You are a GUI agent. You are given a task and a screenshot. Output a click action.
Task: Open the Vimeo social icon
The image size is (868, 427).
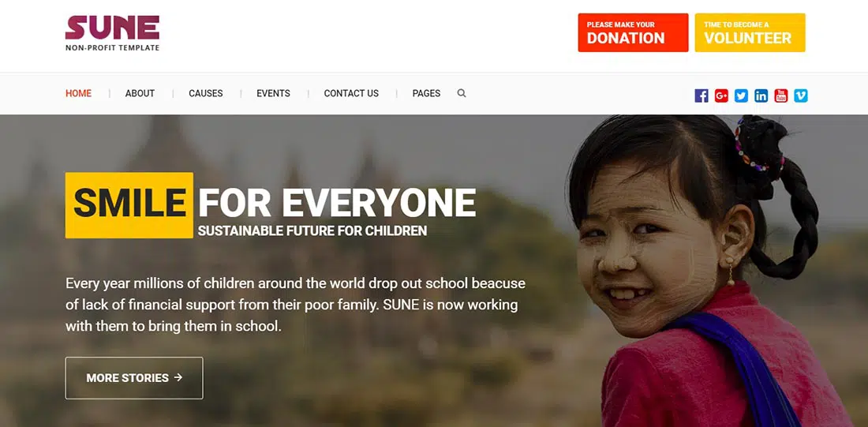point(801,96)
